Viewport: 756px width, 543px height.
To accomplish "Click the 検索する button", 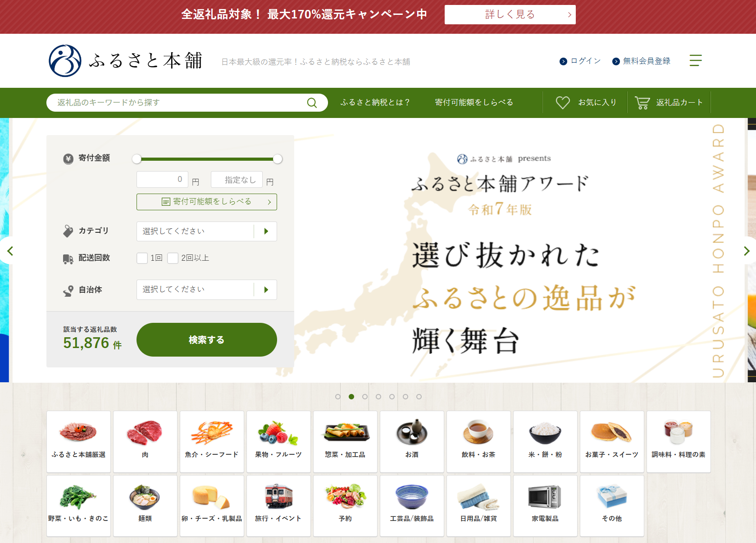I will [207, 339].
